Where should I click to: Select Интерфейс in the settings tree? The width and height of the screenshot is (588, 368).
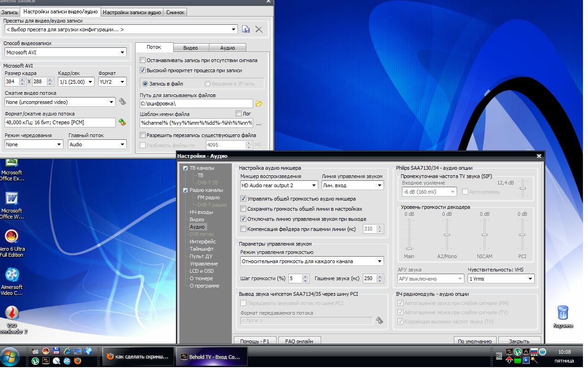coord(203,241)
